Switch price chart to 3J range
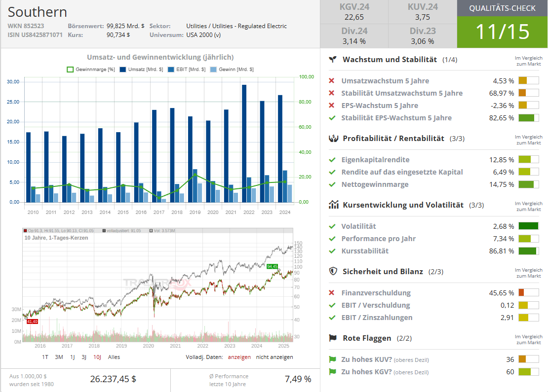Image resolution: width=548 pixels, height=392 pixels. (x=84, y=357)
